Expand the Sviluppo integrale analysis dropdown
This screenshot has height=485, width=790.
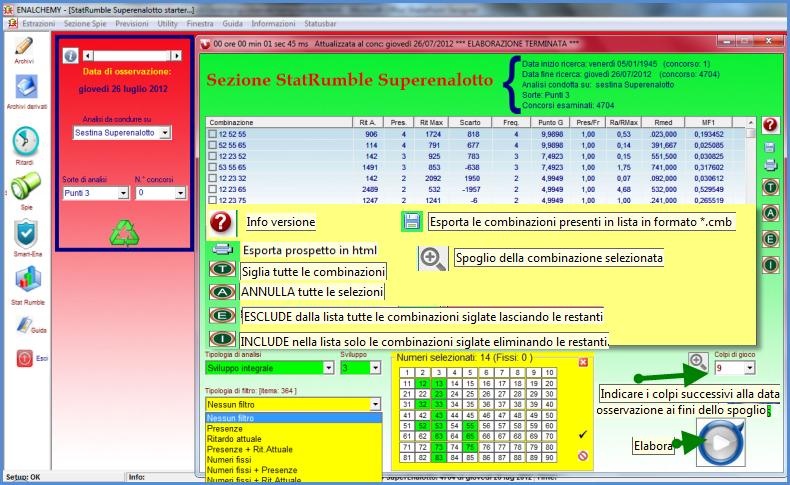point(328,368)
